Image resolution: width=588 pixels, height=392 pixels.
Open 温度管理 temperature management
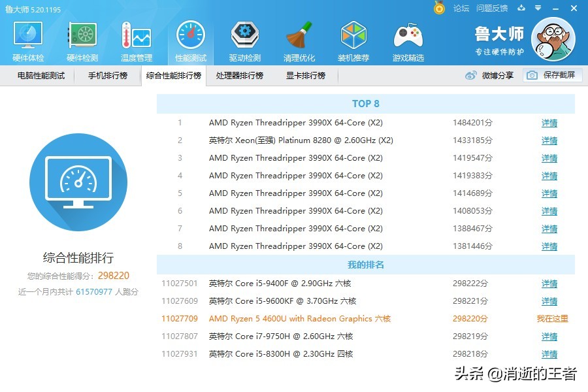[x=135, y=39]
